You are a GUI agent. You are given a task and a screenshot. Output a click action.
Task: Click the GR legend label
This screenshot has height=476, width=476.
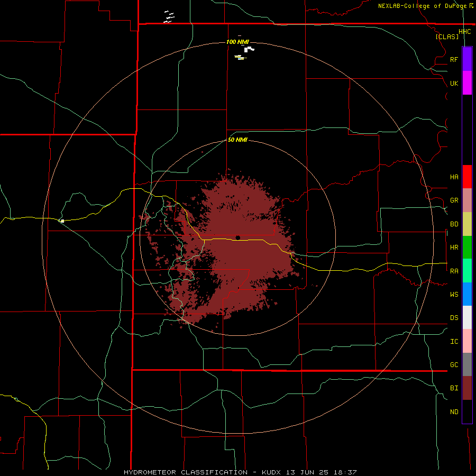(454, 200)
